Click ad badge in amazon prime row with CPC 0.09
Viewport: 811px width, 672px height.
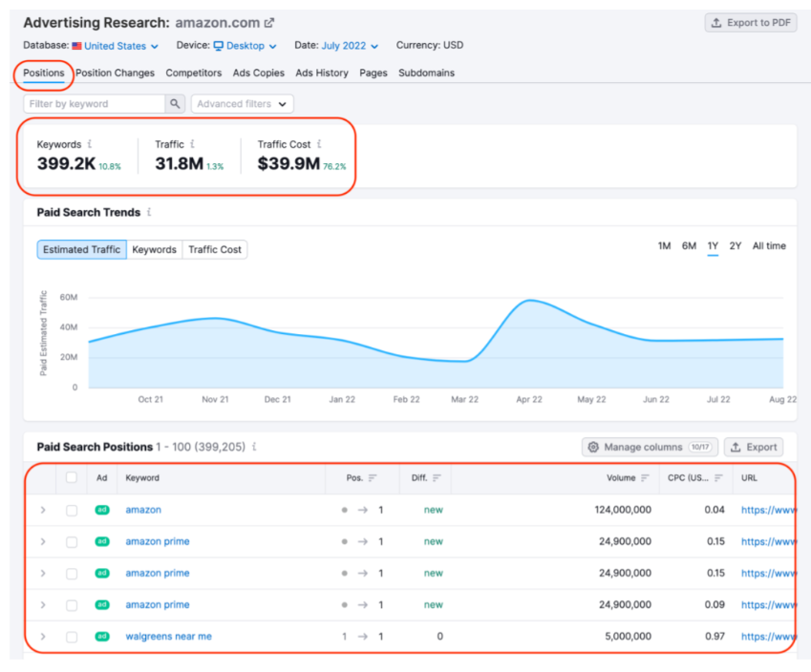tap(102, 605)
